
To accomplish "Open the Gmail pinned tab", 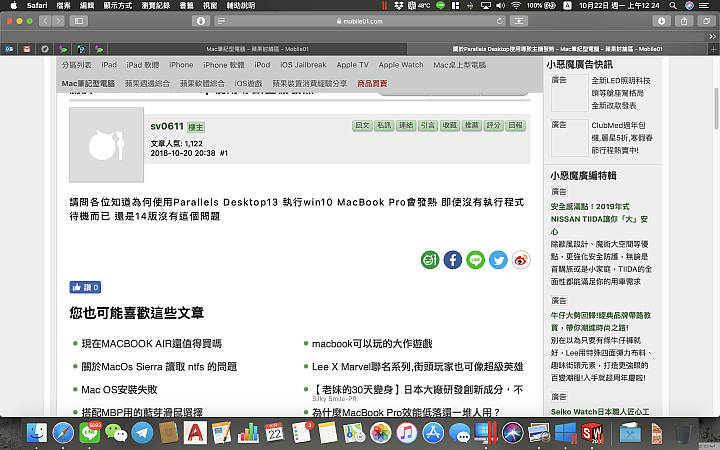I will click(27, 49).
